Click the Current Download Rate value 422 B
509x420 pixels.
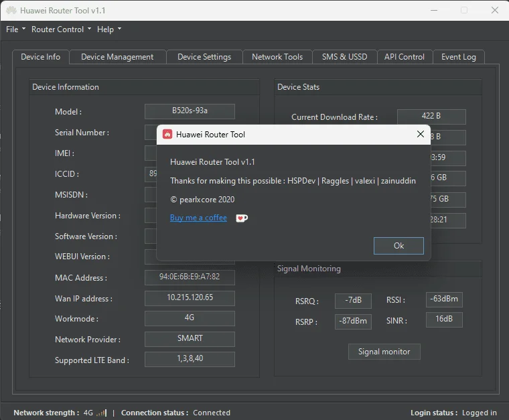(x=431, y=116)
